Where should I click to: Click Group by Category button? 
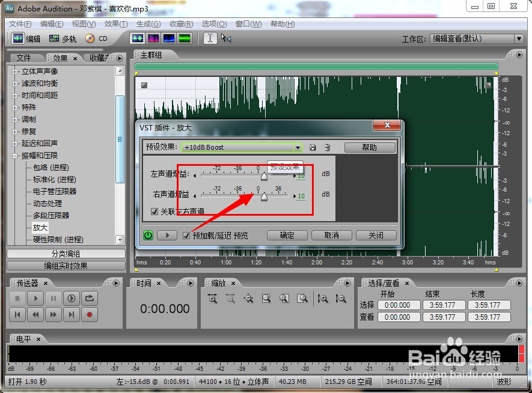[66, 254]
